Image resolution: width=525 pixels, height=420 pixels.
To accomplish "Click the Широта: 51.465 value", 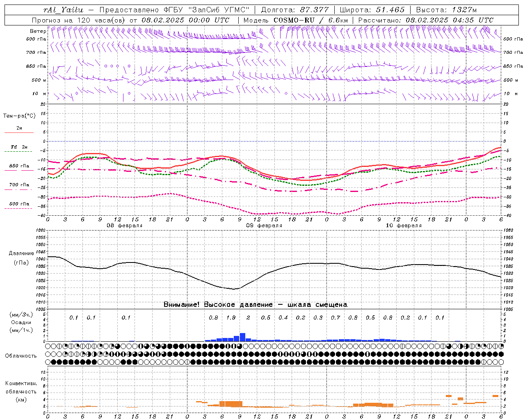I will point(372,10).
